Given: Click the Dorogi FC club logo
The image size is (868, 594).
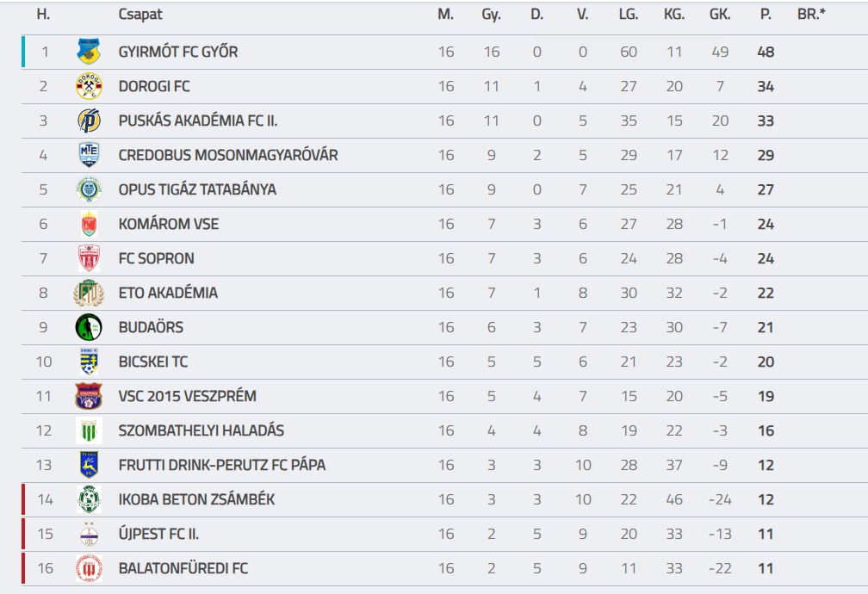Looking at the screenshot, I should [89, 86].
